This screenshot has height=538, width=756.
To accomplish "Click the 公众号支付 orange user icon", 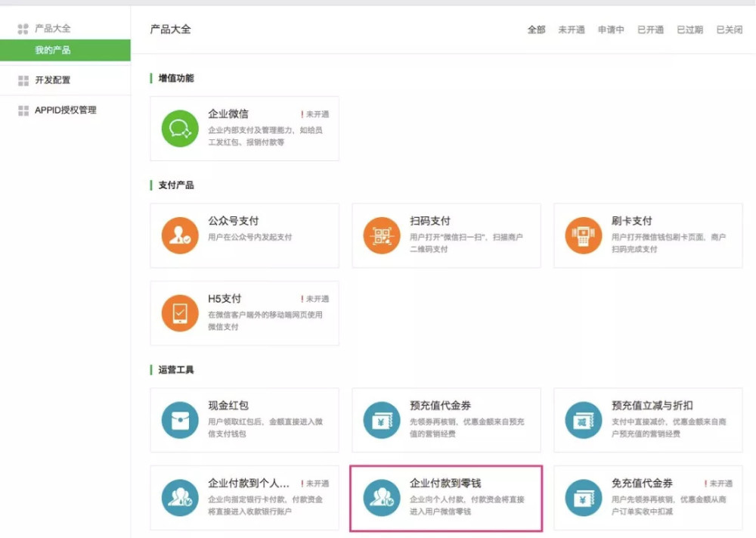I will pos(181,235).
